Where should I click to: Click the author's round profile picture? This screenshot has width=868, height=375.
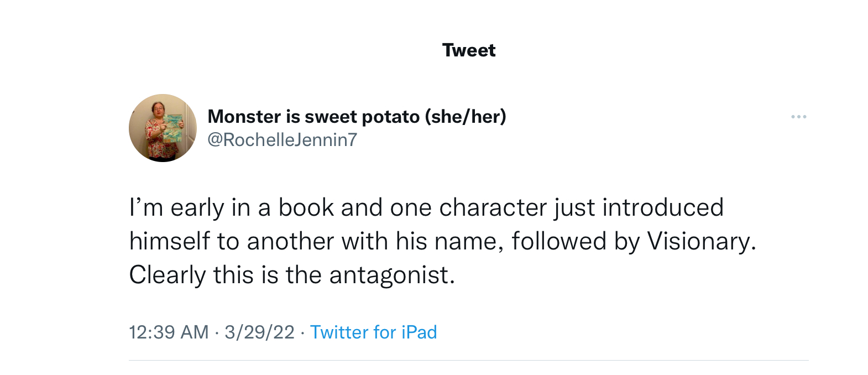pyautogui.click(x=163, y=128)
